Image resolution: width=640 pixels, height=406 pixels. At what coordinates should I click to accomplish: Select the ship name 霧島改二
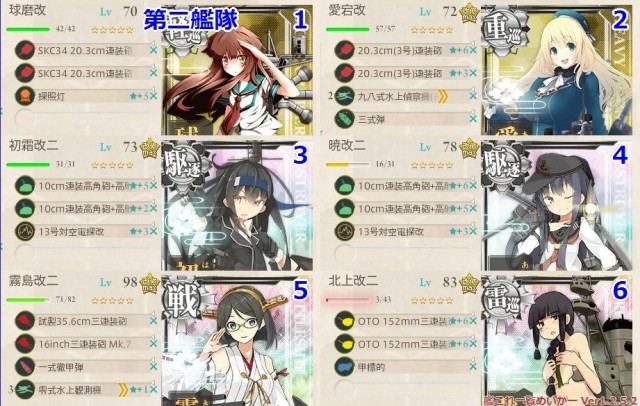pyautogui.click(x=33, y=281)
